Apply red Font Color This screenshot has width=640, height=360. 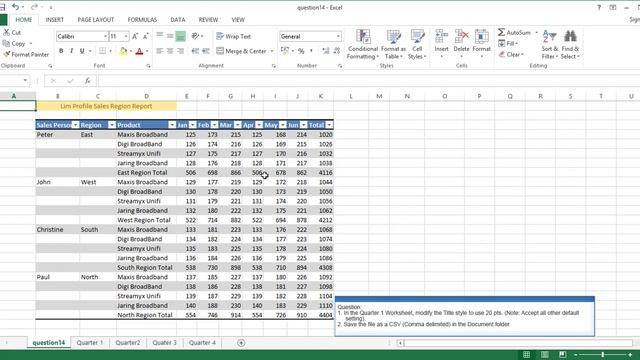139,51
